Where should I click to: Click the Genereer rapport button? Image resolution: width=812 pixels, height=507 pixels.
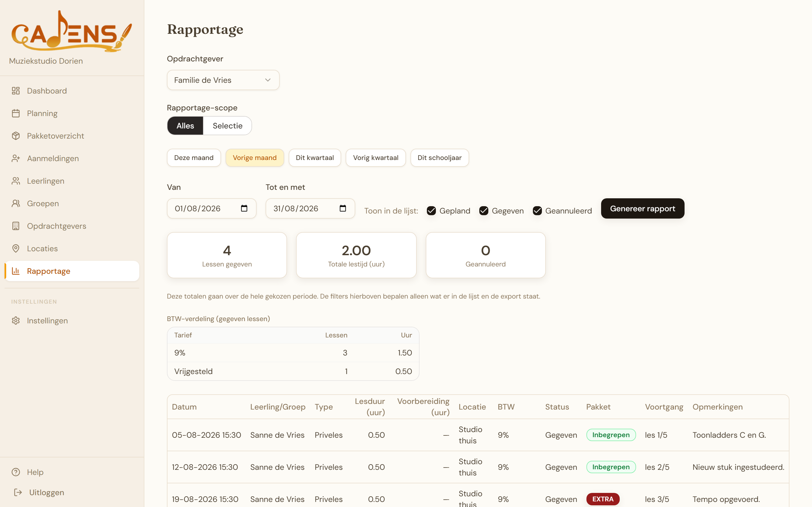click(x=643, y=208)
